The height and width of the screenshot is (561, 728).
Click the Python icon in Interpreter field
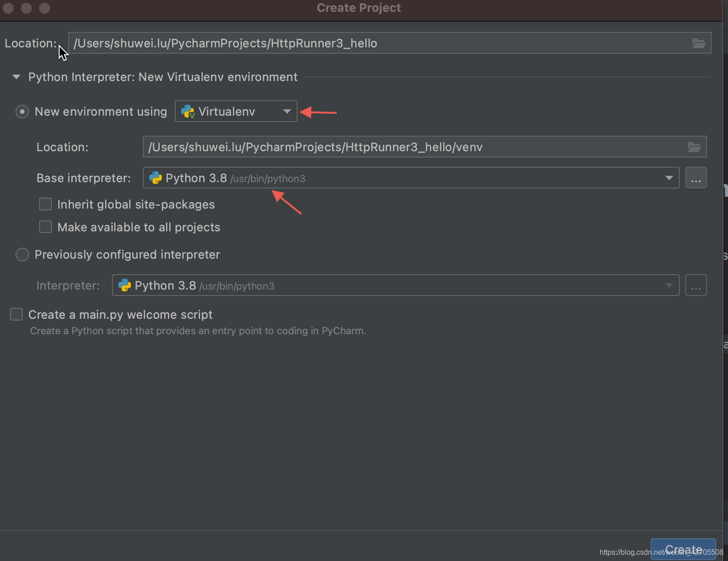click(125, 286)
